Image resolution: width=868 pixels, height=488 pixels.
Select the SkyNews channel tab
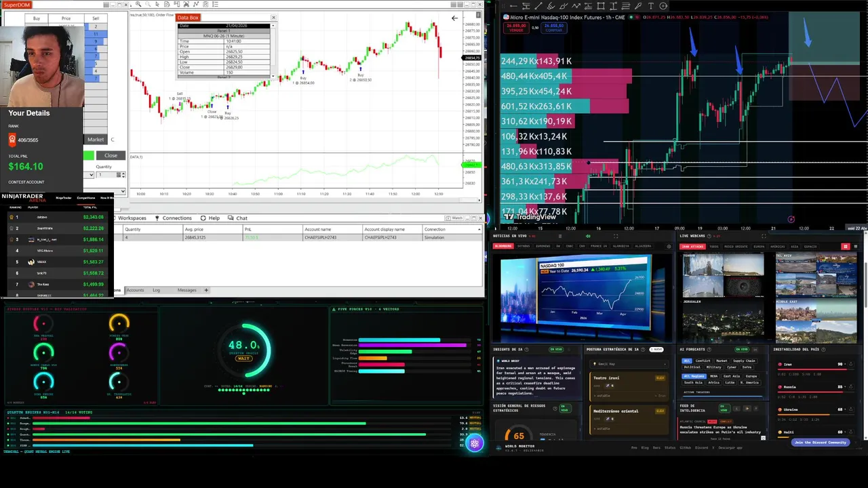pyautogui.click(x=524, y=246)
